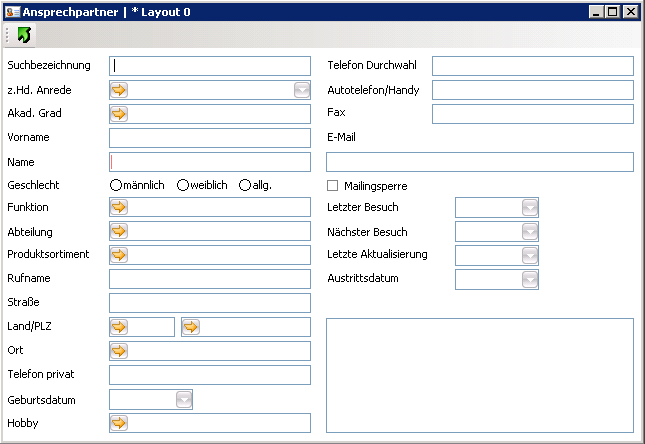Click into the Suchbezeichnung text field

(x=212, y=66)
